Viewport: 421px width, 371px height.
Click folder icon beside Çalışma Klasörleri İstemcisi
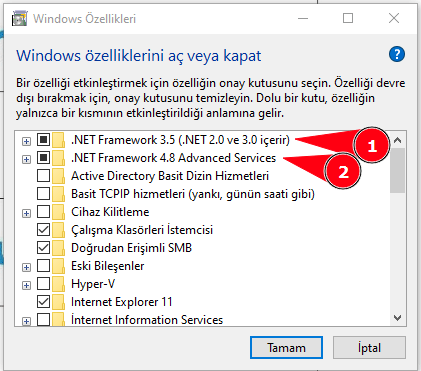pos(58,230)
